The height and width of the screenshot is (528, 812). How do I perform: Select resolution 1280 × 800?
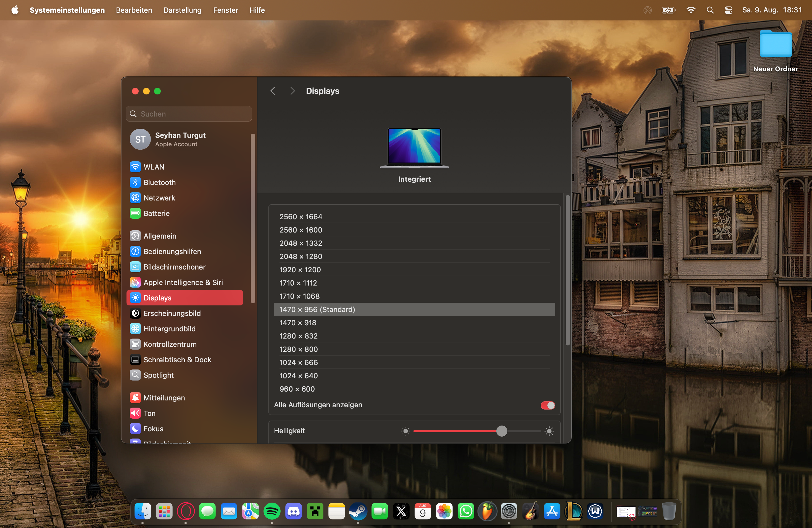coord(415,349)
